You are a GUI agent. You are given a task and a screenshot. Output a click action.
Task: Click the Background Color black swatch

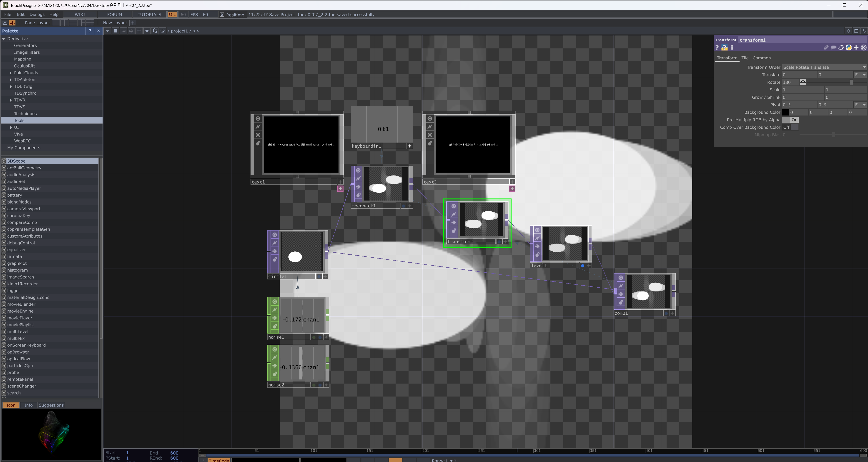[785, 113]
